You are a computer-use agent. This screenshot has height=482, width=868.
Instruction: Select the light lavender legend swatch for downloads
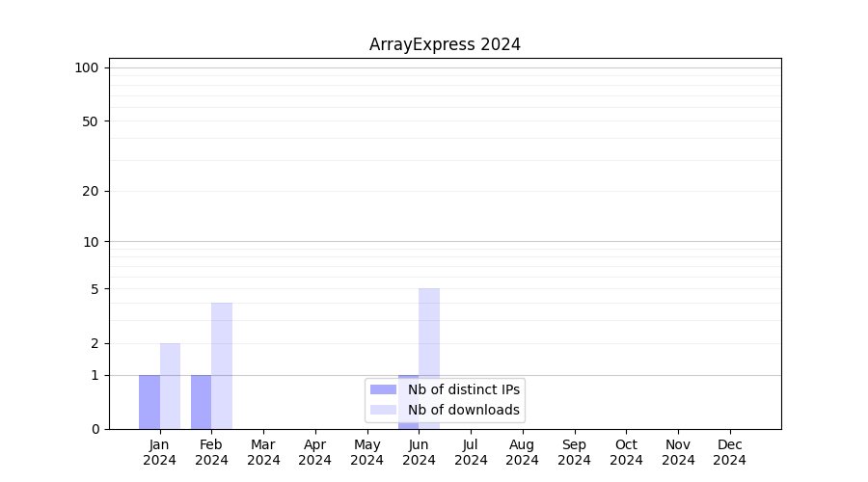(x=383, y=410)
